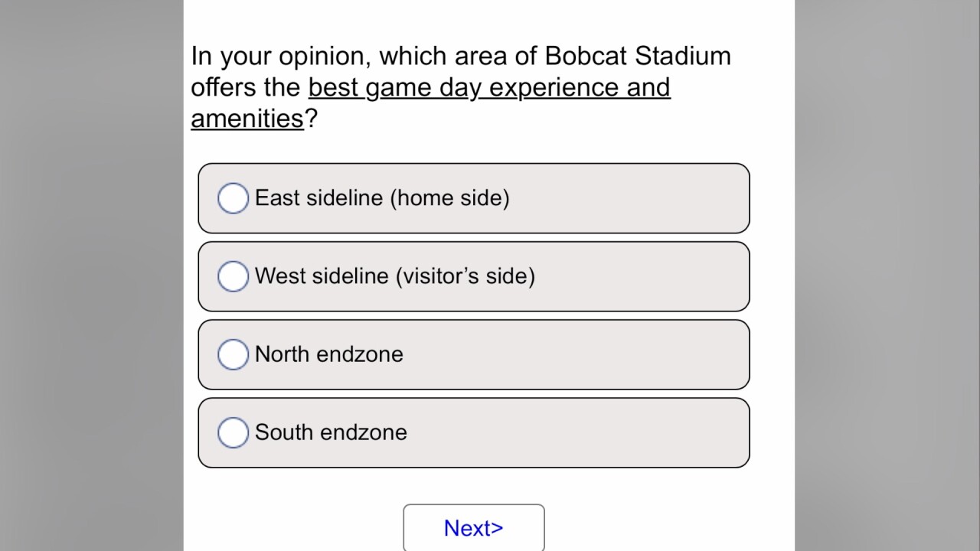Click the 'South endzone' label text
Screen dimensions: 980x551
(331, 432)
